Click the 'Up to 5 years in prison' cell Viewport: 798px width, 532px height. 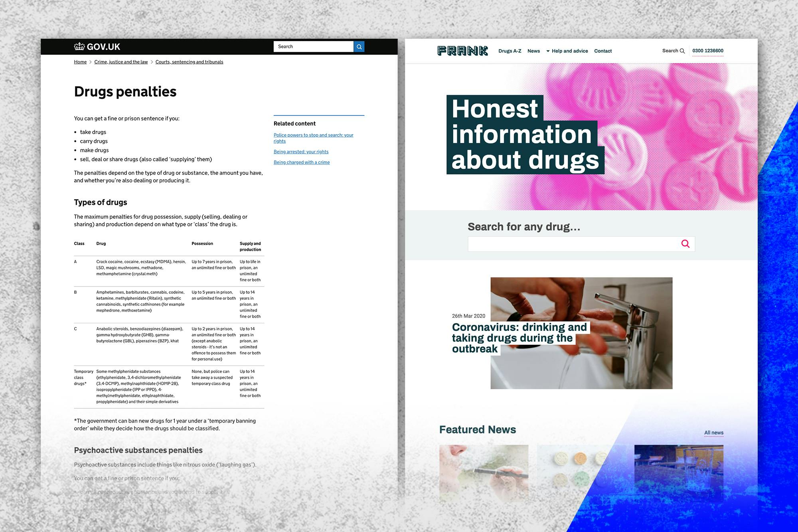(214, 295)
